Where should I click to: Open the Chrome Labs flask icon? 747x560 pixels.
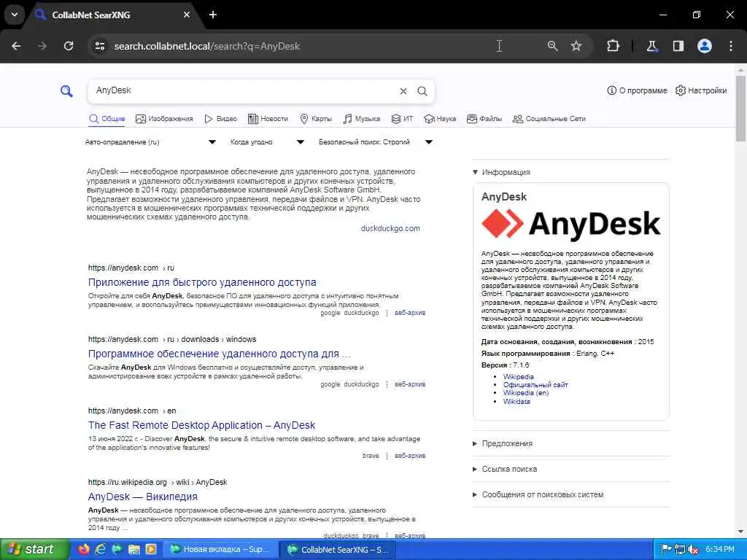(x=651, y=46)
